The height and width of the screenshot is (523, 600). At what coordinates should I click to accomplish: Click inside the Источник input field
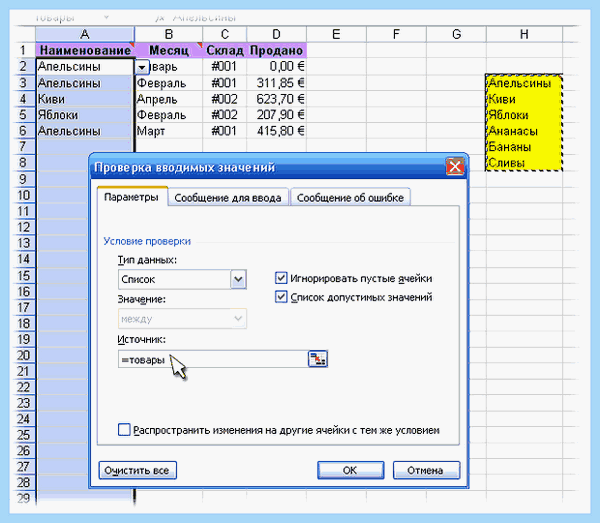(x=213, y=359)
